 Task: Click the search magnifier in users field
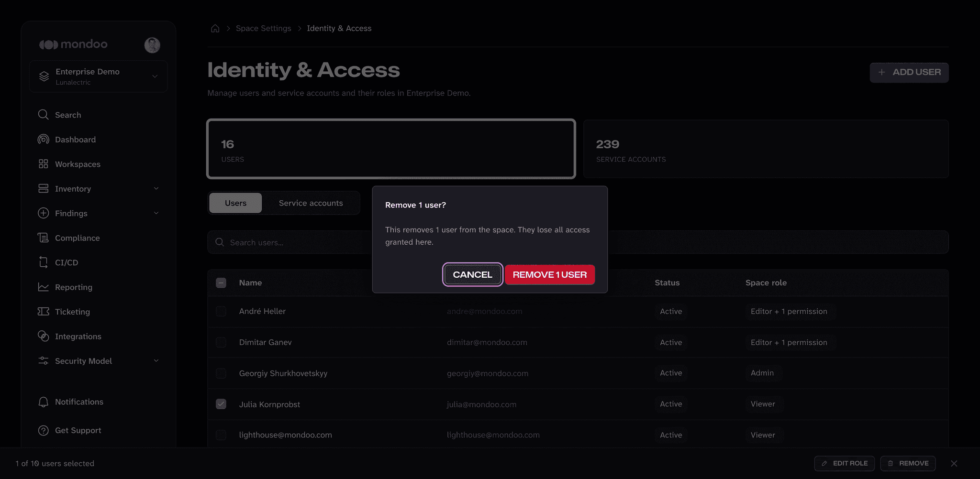220,242
